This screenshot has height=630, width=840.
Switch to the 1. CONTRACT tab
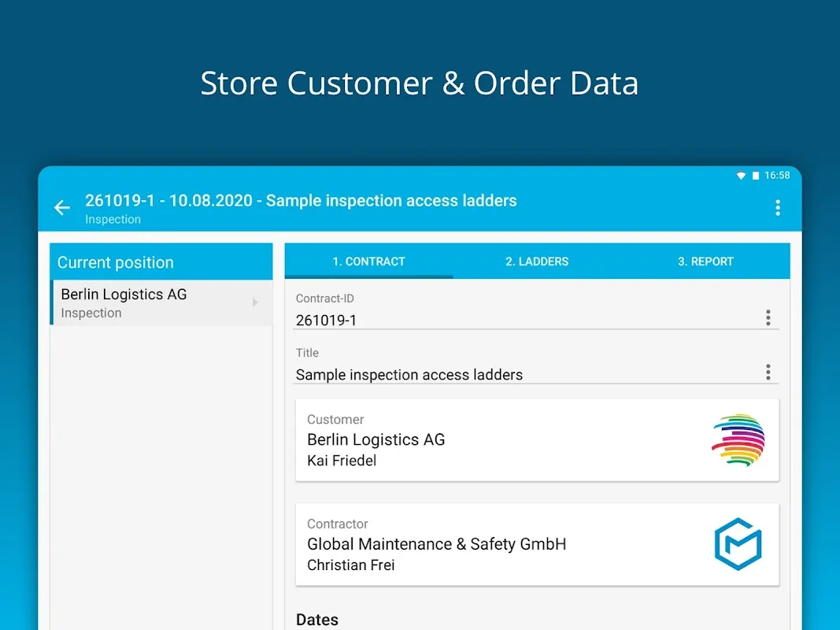coord(368,261)
